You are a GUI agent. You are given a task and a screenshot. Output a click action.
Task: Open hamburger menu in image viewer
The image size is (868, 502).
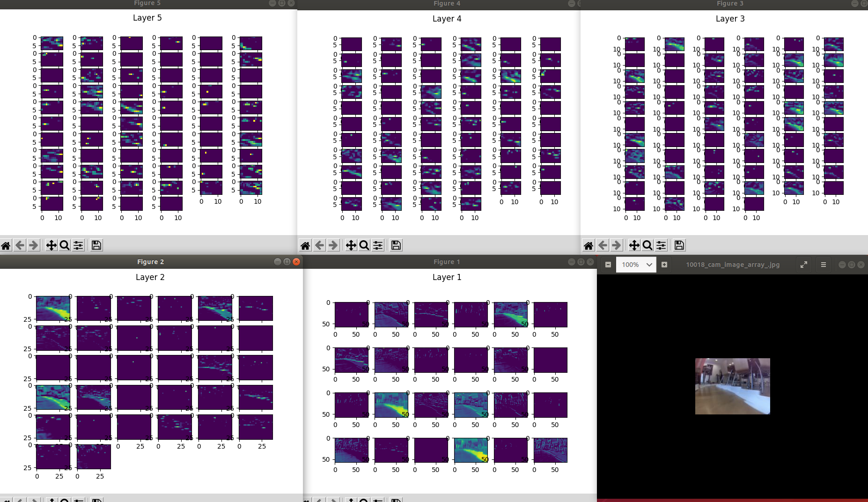tap(824, 265)
